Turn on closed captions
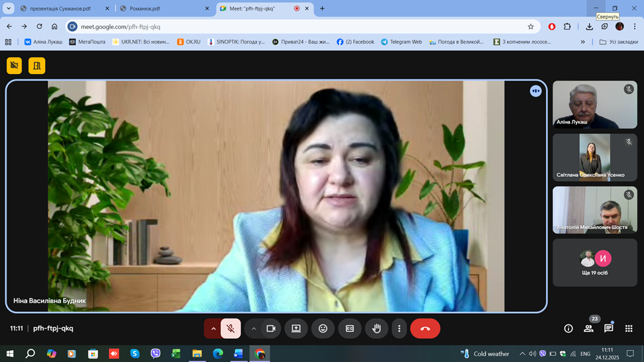The image size is (644, 362). (350, 328)
